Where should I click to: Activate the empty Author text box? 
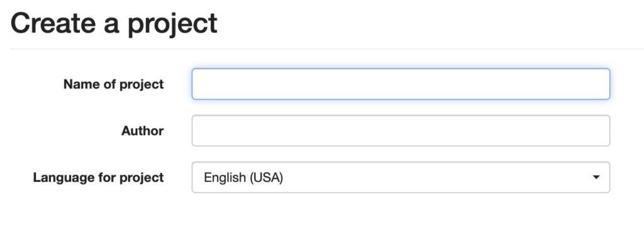[401, 131]
